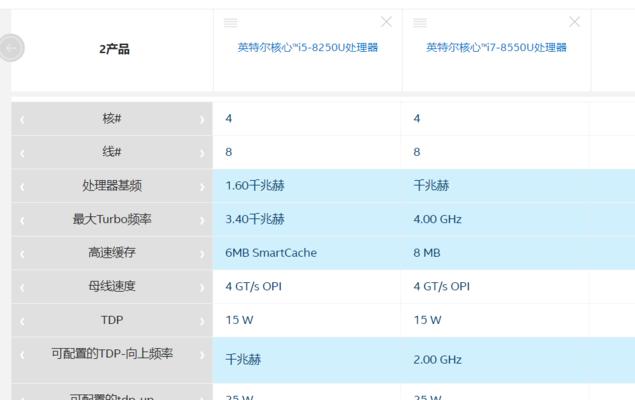635x400 pixels.
Task: Click the i7-8550U 4 GT/s OPI value
Action: pyautogui.click(x=441, y=286)
